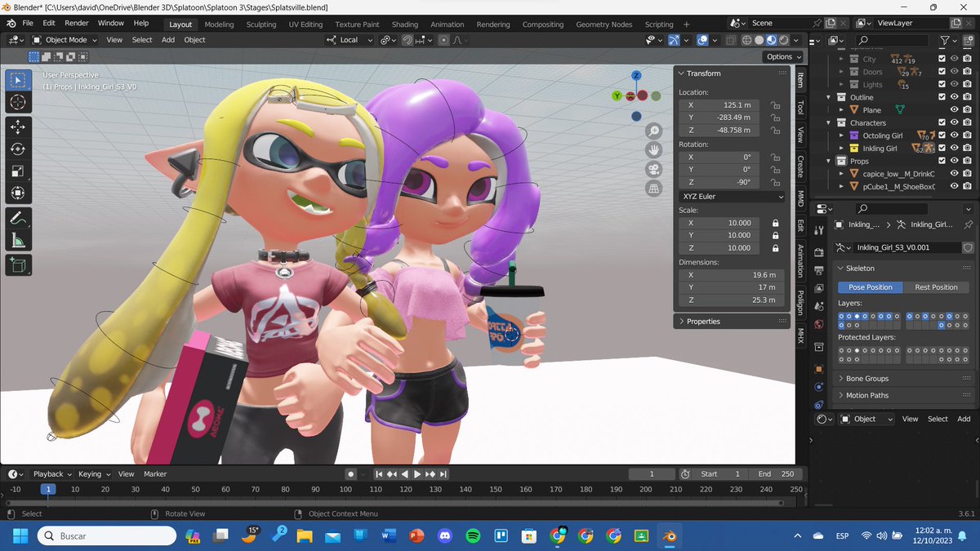Select the Select Box tool
The width and height of the screenshot is (980, 551).
pos(19,80)
